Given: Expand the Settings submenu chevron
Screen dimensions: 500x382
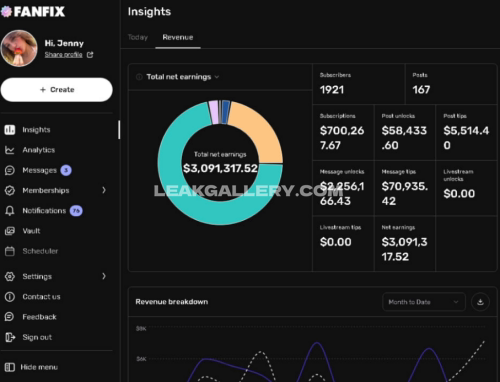Looking at the screenshot, I should pos(104,276).
